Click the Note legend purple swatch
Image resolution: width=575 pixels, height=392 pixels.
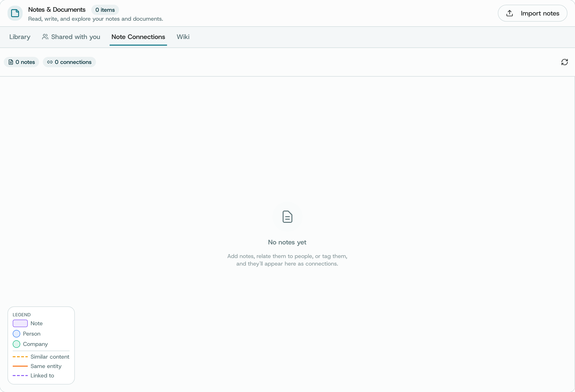pos(20,323)
